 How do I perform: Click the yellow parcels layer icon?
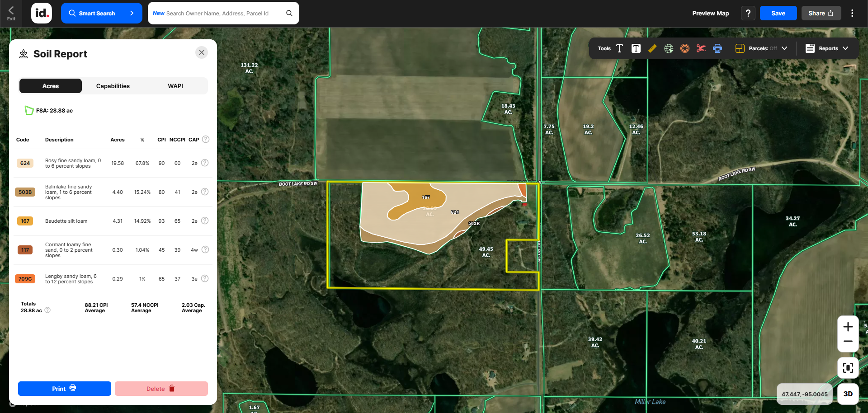point(740,48)
